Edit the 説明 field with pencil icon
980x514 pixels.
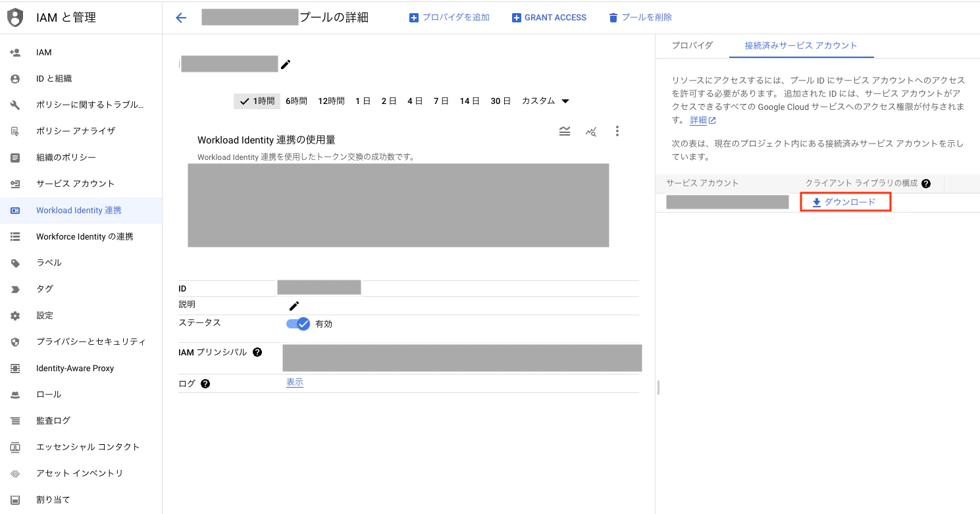294,305
